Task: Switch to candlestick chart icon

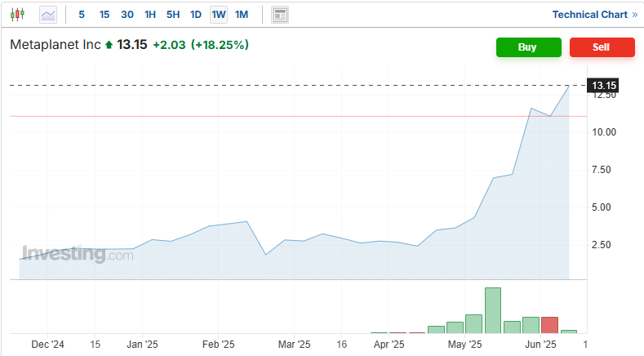Action: tap(17, 15)
